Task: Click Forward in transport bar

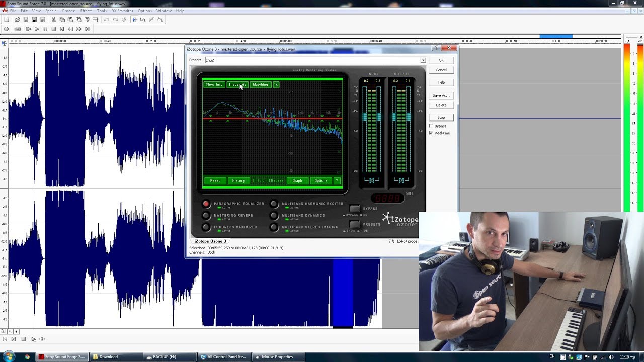Action: pos(78,29)
